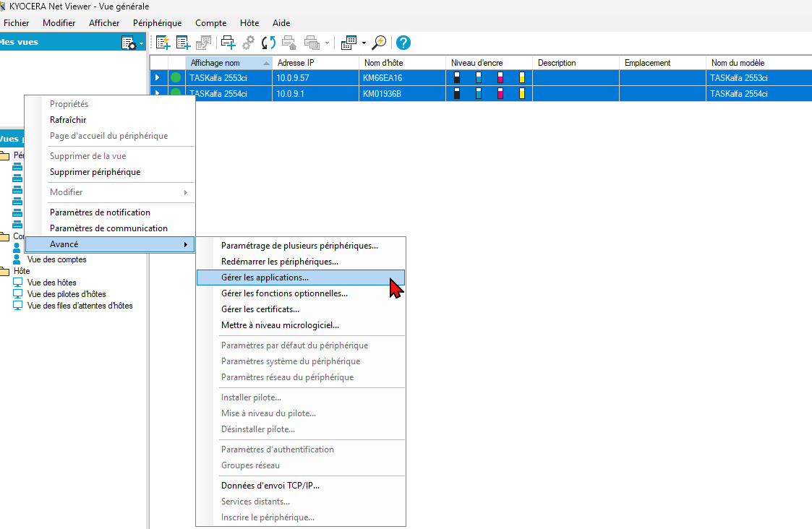
Task: Open the Hôte menu in menu bar
Action: (249, 23)
